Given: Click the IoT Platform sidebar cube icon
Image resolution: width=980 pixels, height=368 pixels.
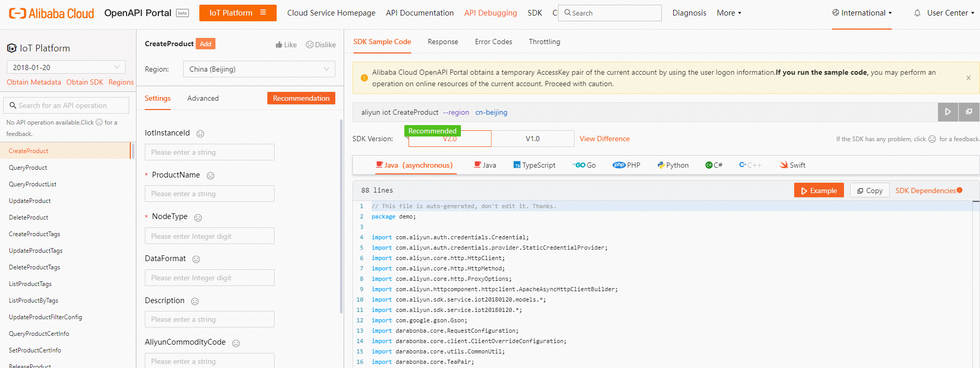Looking at the screenshot, I should click(x=12, y=48).
